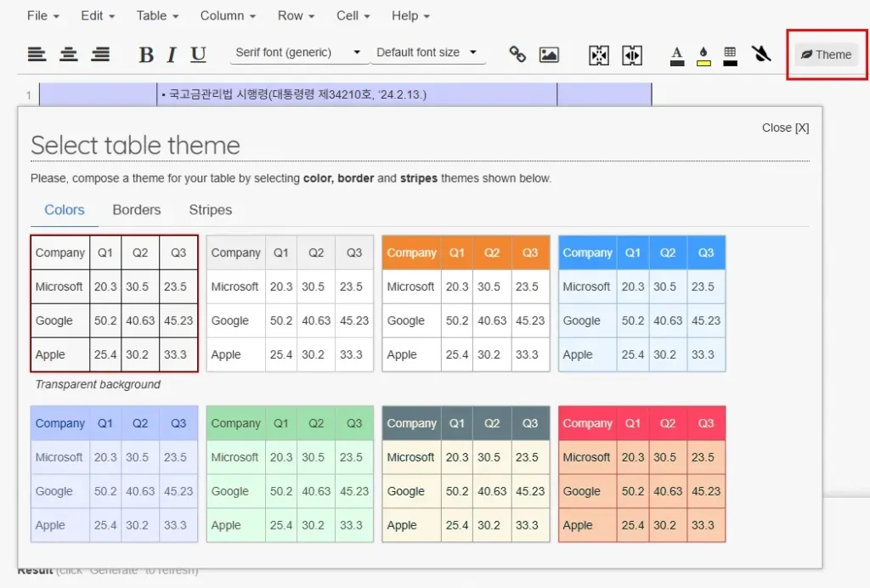The height and width of the screenshot is (588, 870).
Task: Apply right text alignment
Action: [x=100, y=54]
